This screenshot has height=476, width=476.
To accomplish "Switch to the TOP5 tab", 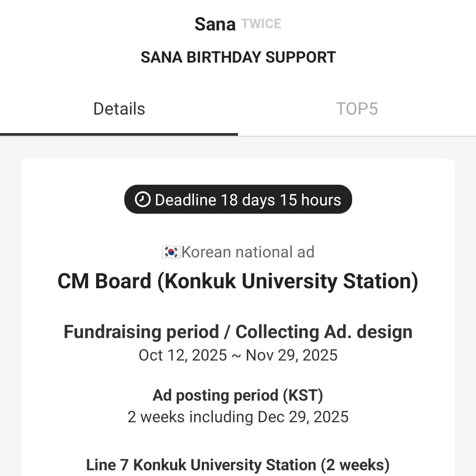I will point(357,109).
